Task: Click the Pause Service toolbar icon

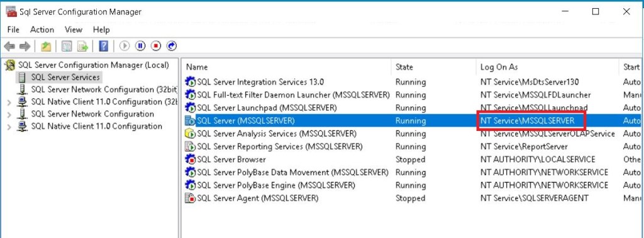Action: click(140, 46)
